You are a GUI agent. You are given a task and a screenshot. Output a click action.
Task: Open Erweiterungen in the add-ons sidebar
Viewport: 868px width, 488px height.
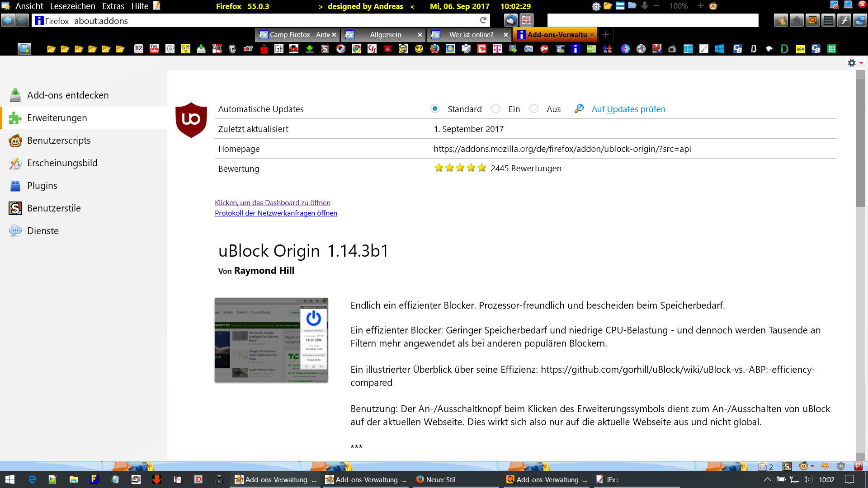[57, 118]
